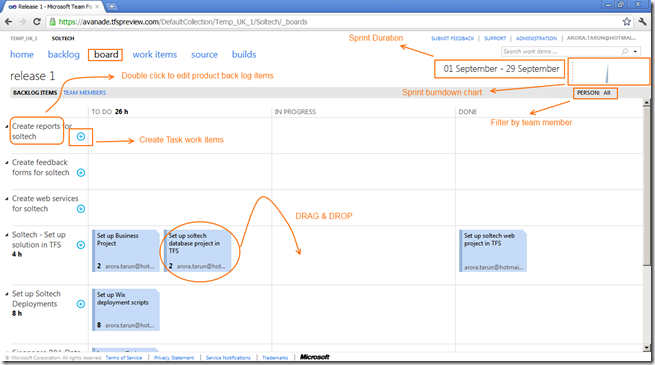This screenshot has width=655, height=365.
Task: Open the search options dropdown arrow
Action: click(x=635, y=52)
